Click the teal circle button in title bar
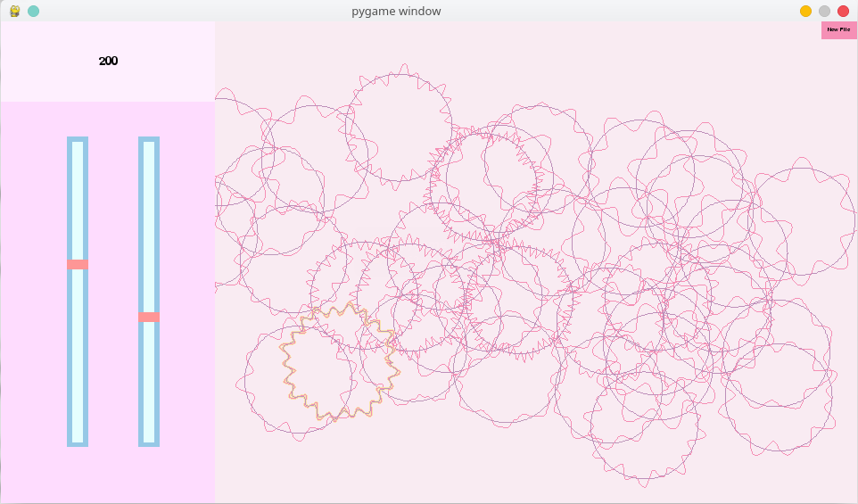 (33, 11)
